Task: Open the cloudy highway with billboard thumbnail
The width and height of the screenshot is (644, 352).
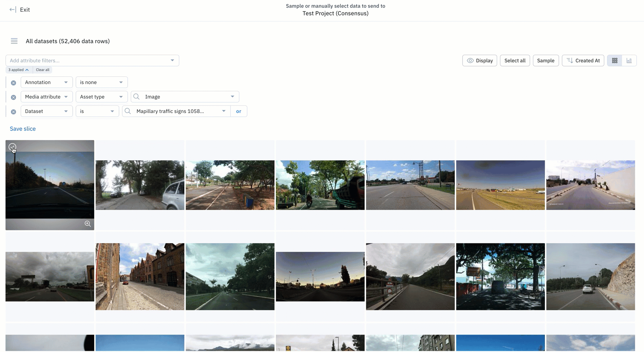Action: pyautogui.click(x=50, y=277)
